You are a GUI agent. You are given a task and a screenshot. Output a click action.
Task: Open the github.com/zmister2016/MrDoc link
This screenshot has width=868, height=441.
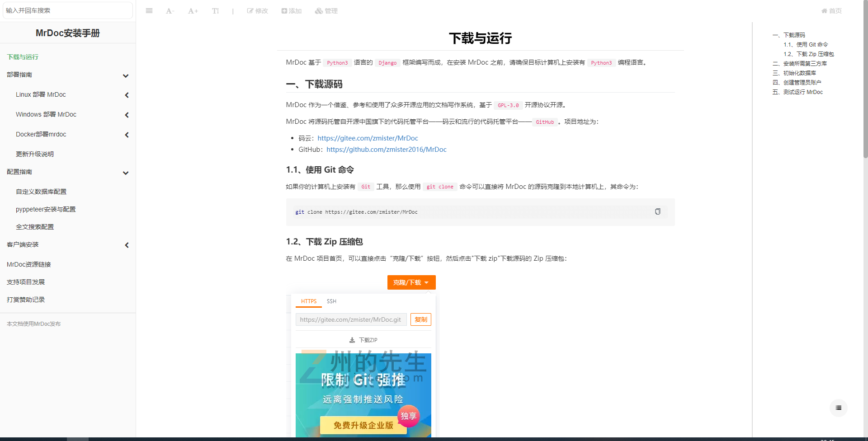(387, 150)
